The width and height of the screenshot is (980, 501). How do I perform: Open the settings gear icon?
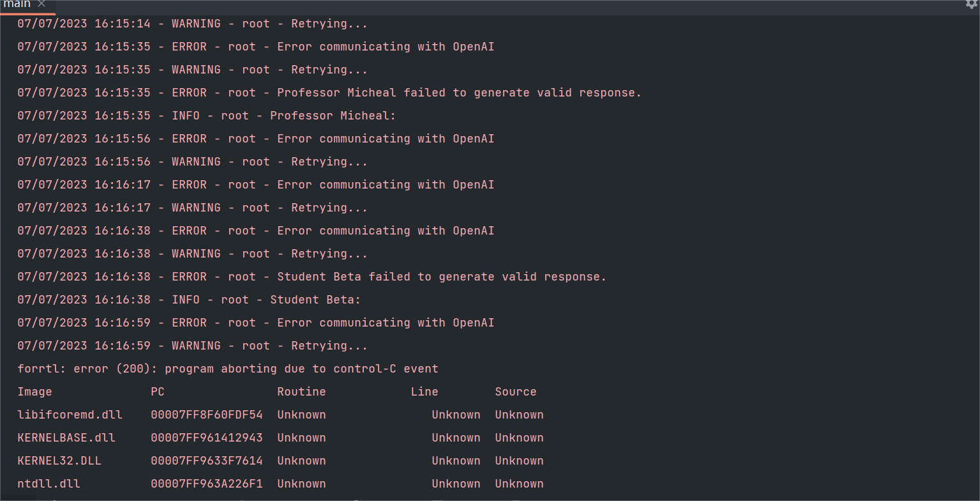click(x=971, y=4)
